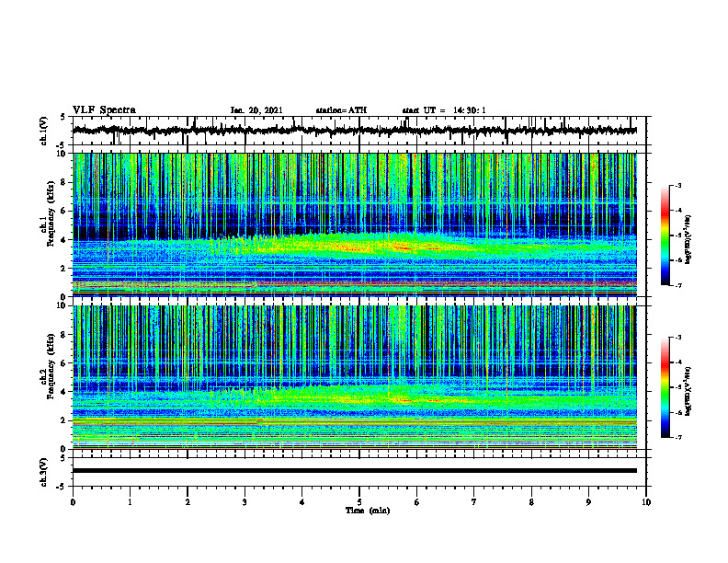Viewport: 728px width, 563px height.
Task: Click time axis end tick label "10"
Action: (646, 502)
